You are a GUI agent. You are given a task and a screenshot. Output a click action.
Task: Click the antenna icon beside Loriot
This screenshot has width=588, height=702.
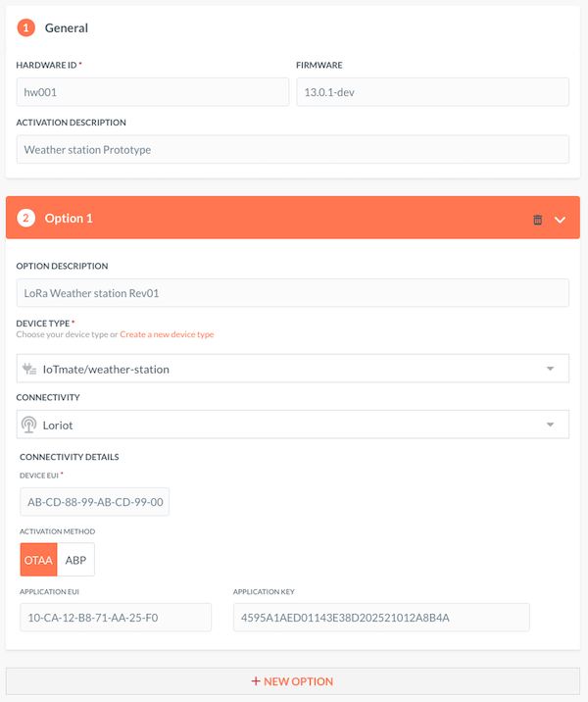30,426
